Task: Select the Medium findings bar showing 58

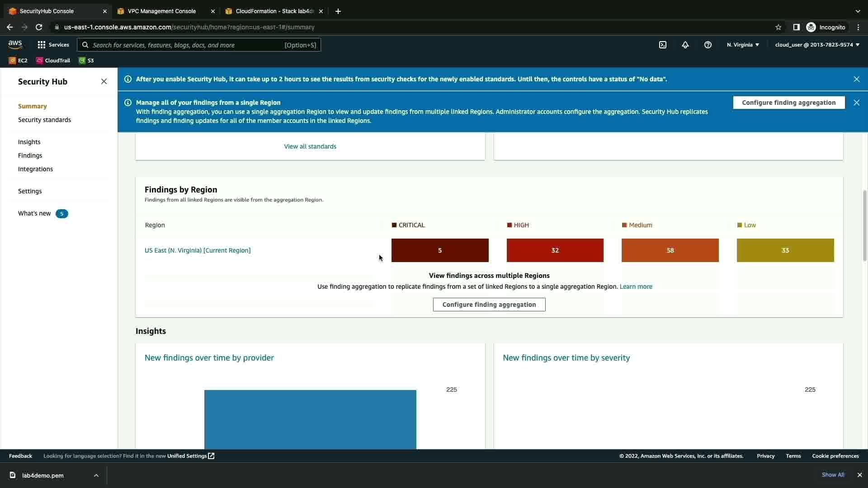Action: click(670, 250)
